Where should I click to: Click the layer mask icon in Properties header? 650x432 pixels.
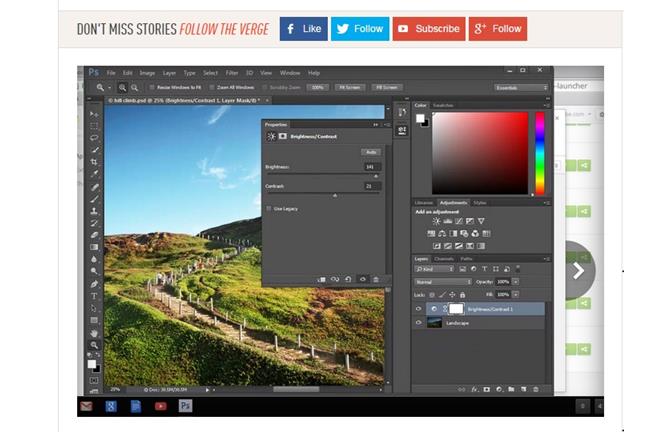pos(283,136)
